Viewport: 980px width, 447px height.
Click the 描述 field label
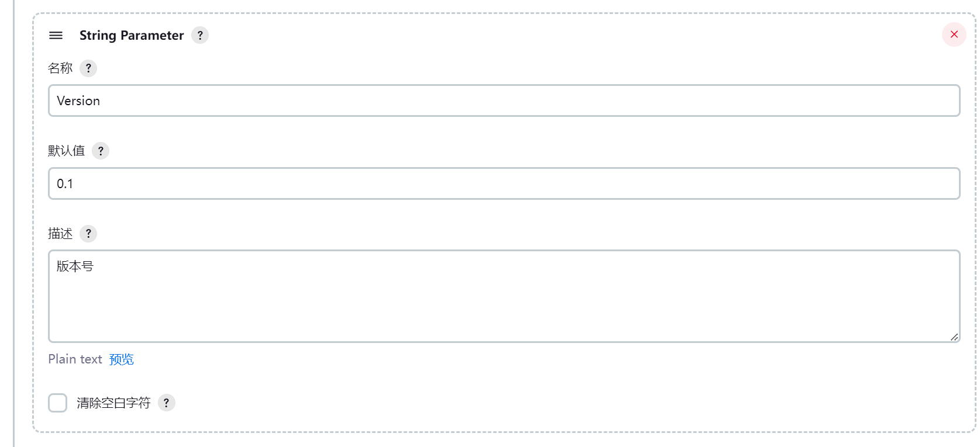point(60,234)
